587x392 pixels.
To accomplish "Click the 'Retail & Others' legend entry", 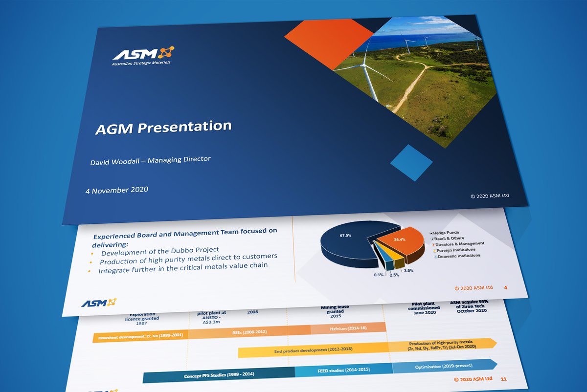I will pyautogui.click(x=449, y=238).
